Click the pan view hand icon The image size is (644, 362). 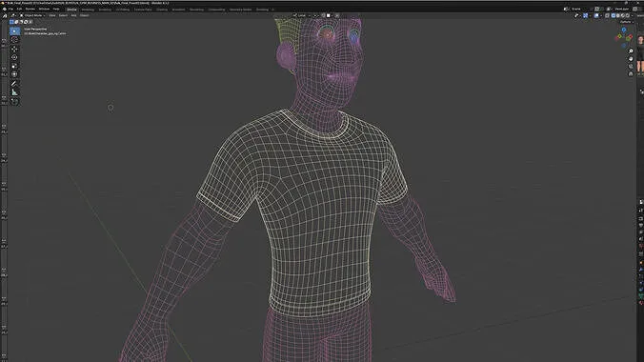(631, 59)
